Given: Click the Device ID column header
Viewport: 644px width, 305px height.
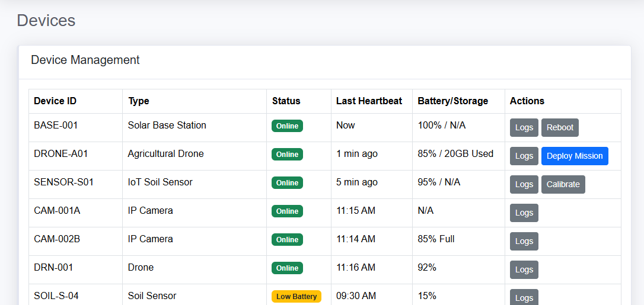Looking at the screenshot, I should [x=55, y=101].
